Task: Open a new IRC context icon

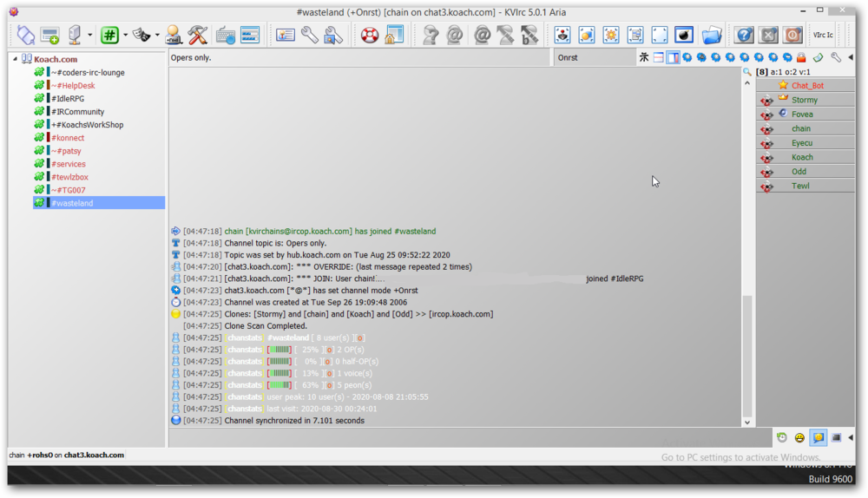Action: [49, 35]
